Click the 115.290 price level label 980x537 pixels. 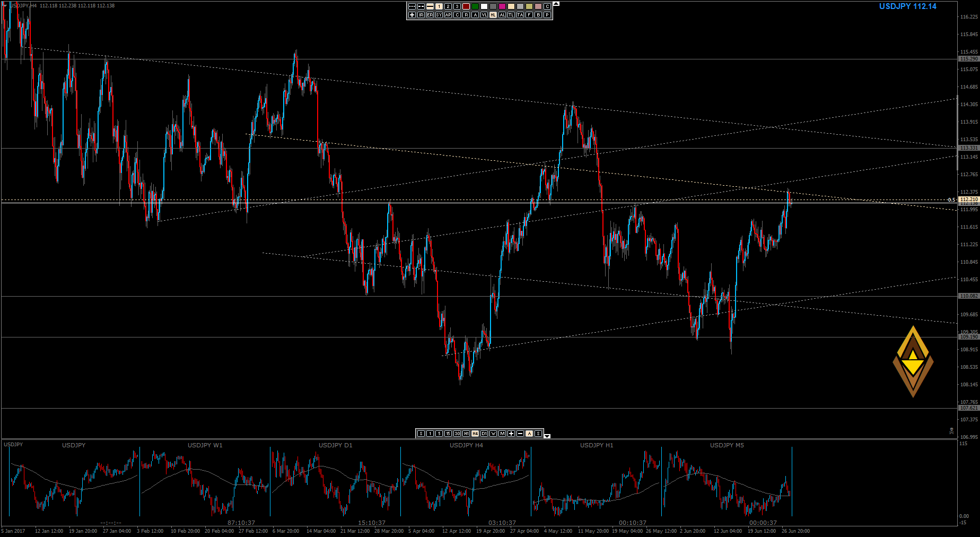[x=968, y=59]
